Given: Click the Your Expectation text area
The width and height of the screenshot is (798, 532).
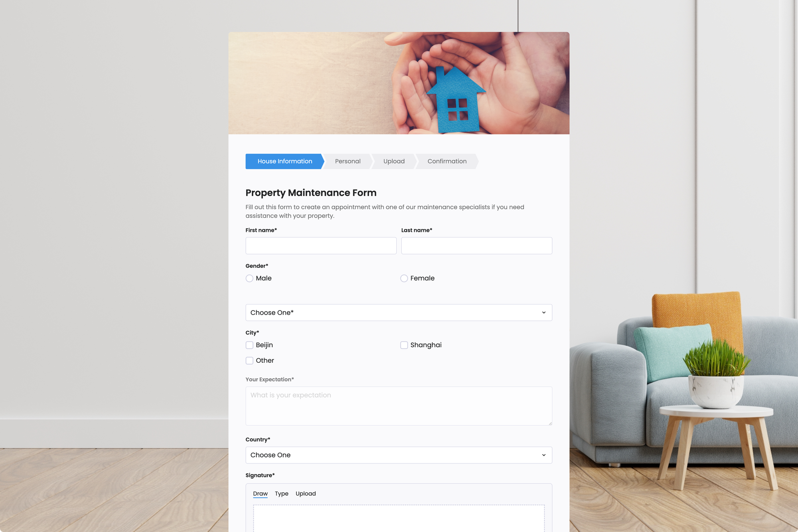Looking at the screenshot, I should [x=399, y=405].
